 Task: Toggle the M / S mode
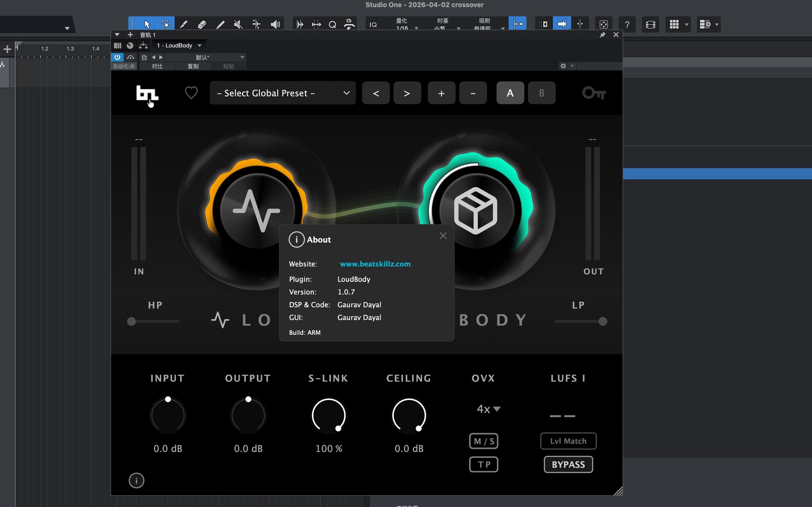pyautogui.click(x=483, y=441)
